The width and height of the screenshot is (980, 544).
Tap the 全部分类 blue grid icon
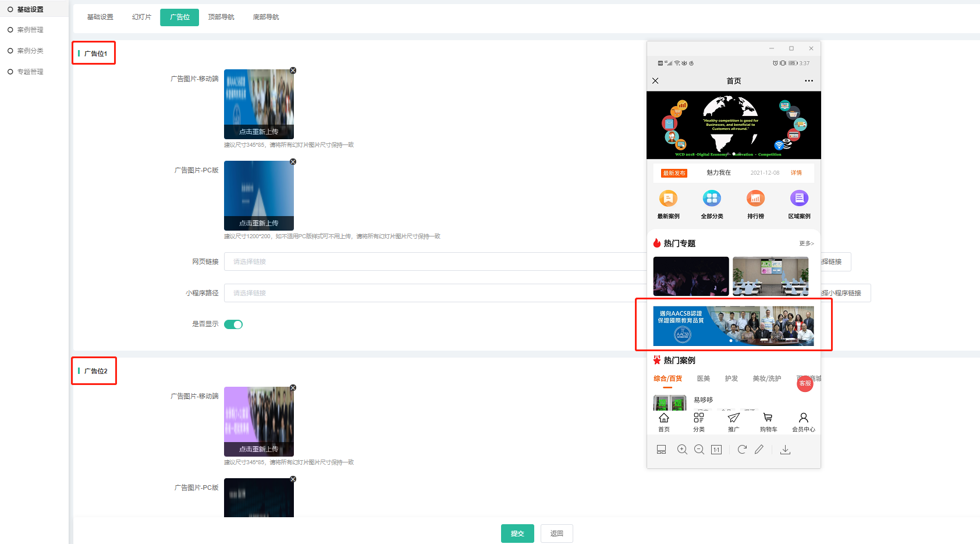712,199
